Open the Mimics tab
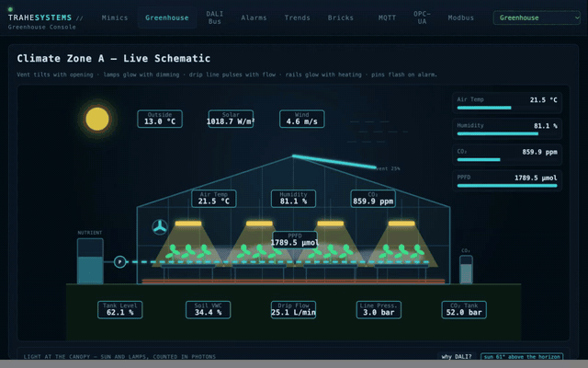The height and width of the screenshot is (368, 588). coord(114,17)
